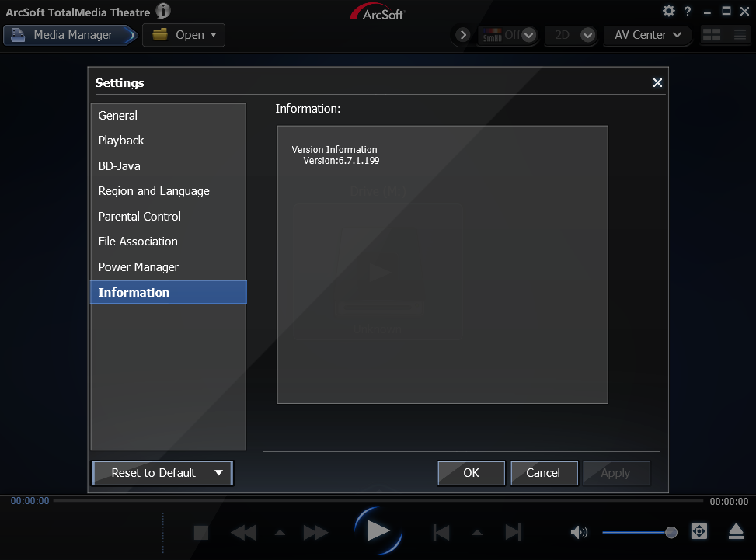The width and height of the screenshot is (756, 560).
Task: Click the Stop playback button
Action: (x=201, y=533)
